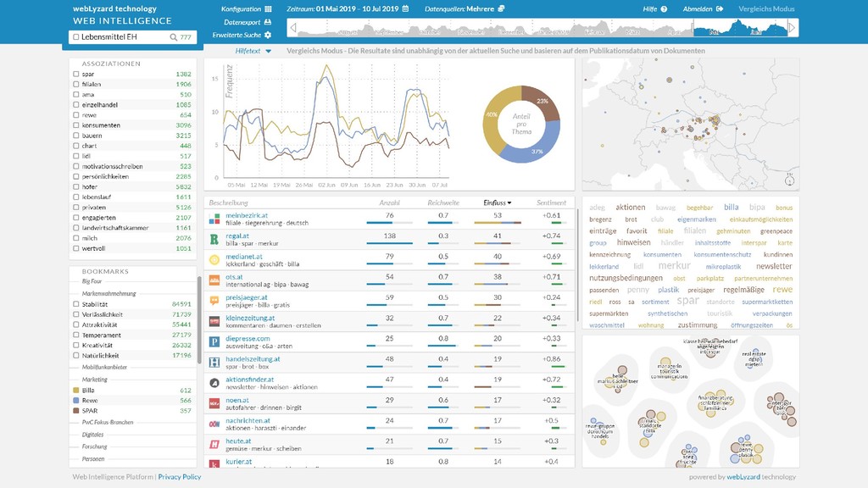Click the Hilfe question mark icon

pos(664,8)
